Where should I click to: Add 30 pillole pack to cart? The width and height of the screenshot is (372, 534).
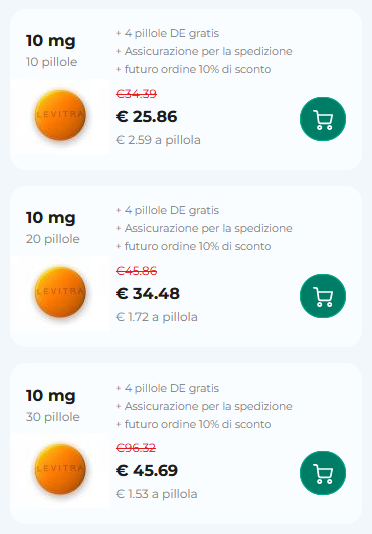tap(323, 473)
